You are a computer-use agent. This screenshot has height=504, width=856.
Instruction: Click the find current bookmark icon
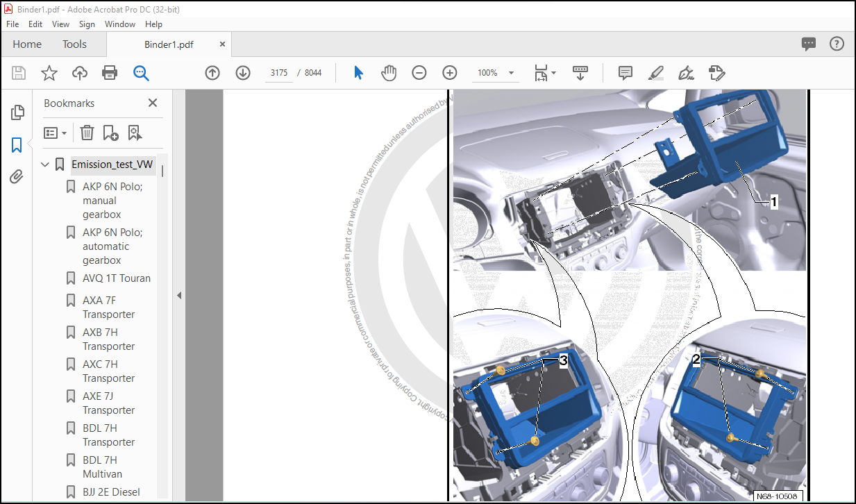(x=135, y=133)
